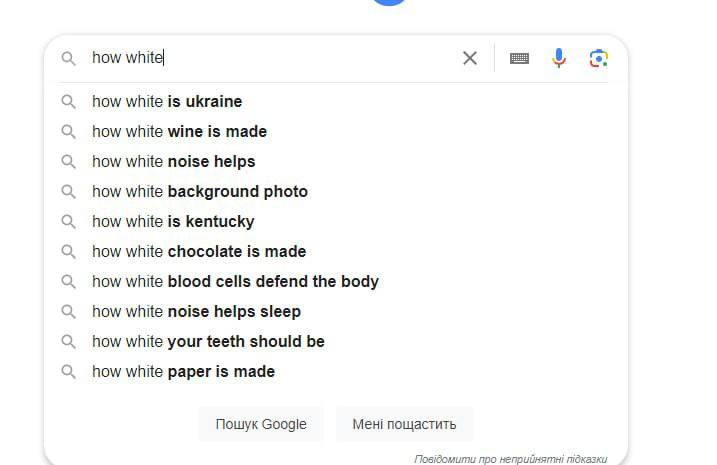Select 'how white blood cells defend the body'

pos(235,282)
